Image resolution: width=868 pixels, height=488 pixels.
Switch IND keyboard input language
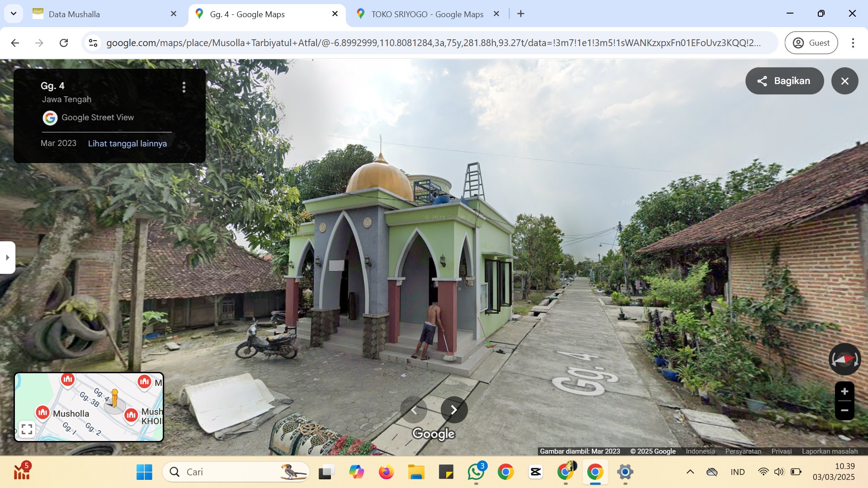pyautogui.click(x=737, y=472)
